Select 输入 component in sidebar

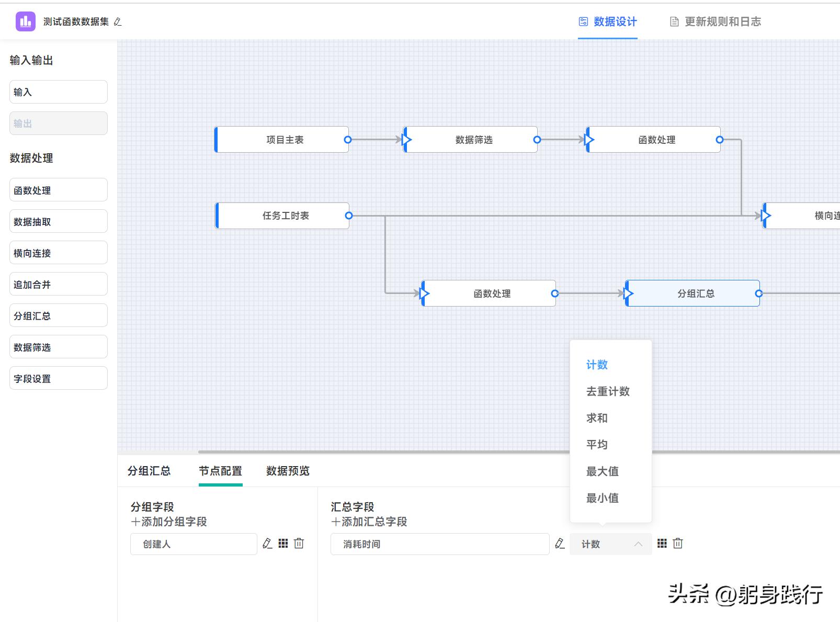[59, 92]
